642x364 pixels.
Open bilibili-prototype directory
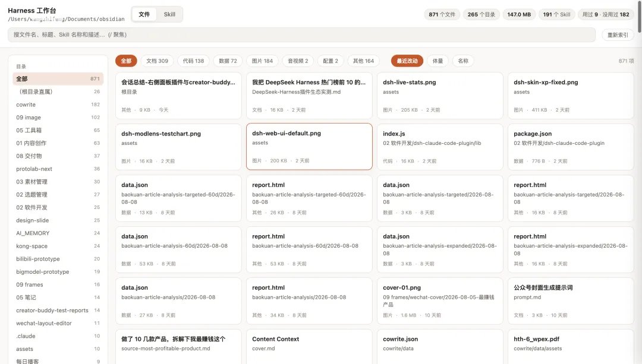[x=58, y=259]
